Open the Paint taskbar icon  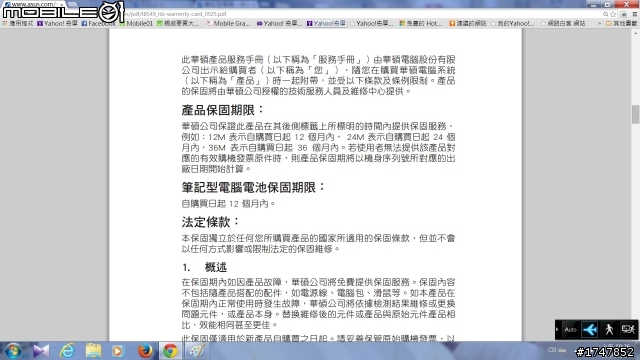[x=197, y=351]
